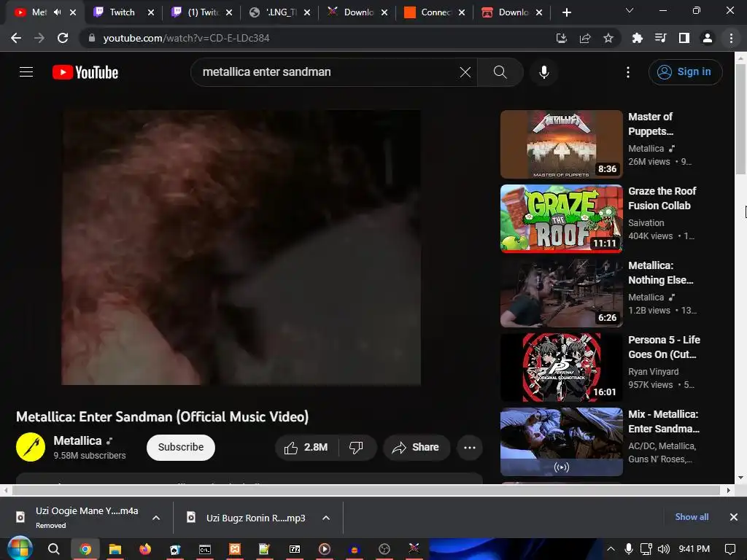
Task: Go back in browser history
Action: coord(16,38)
